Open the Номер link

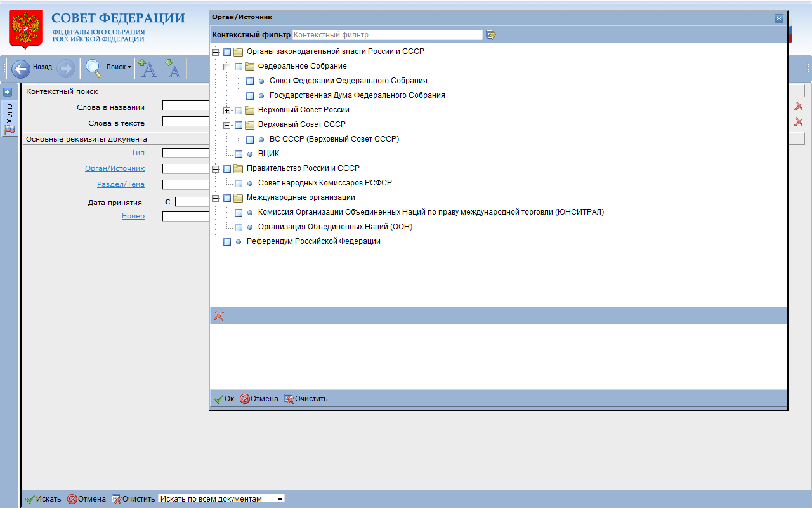[133, 216]
